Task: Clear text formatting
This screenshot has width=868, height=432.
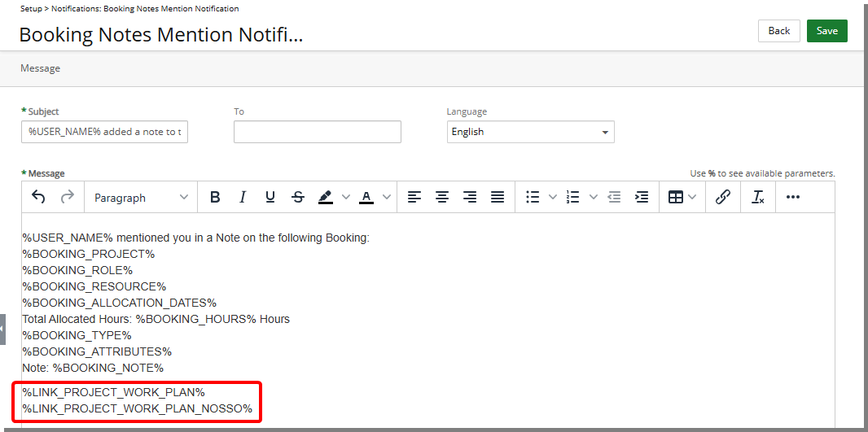Action: 758,197
